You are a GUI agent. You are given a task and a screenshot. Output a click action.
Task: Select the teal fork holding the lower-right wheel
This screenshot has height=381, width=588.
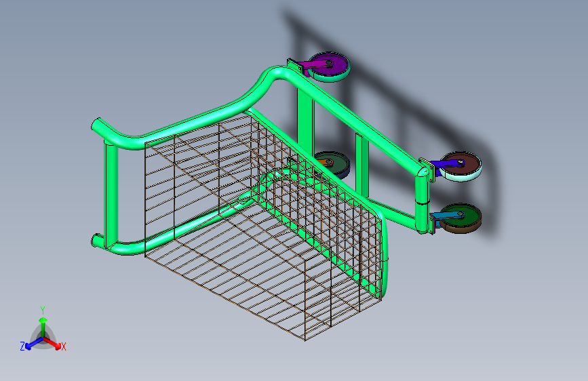pyautogui.click(x=448, y=218)
